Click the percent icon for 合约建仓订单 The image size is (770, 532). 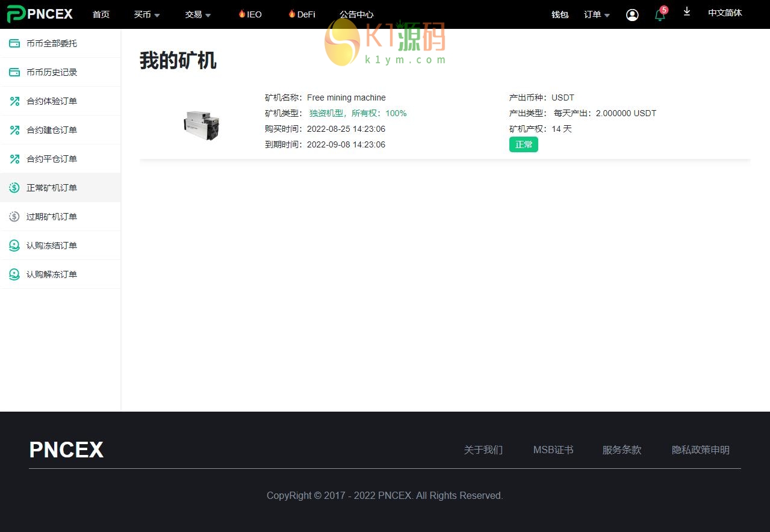pyautogui.click(x=14, y=130)
